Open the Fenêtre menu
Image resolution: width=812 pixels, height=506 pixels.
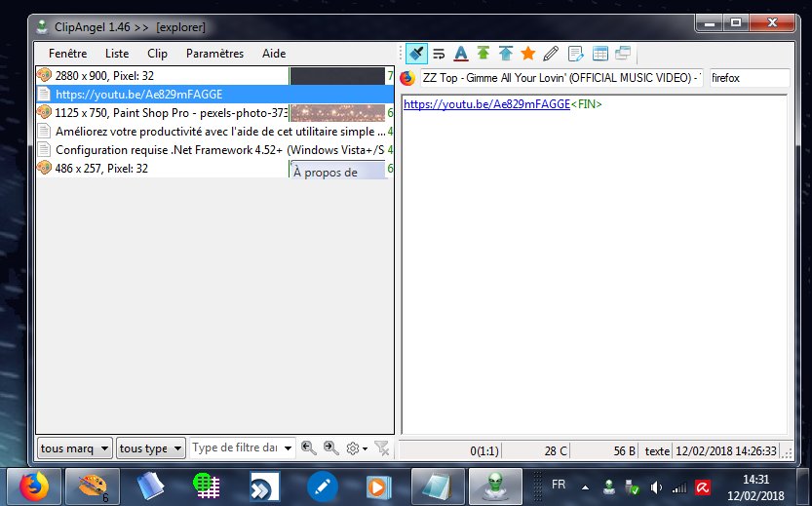point(68,54)
